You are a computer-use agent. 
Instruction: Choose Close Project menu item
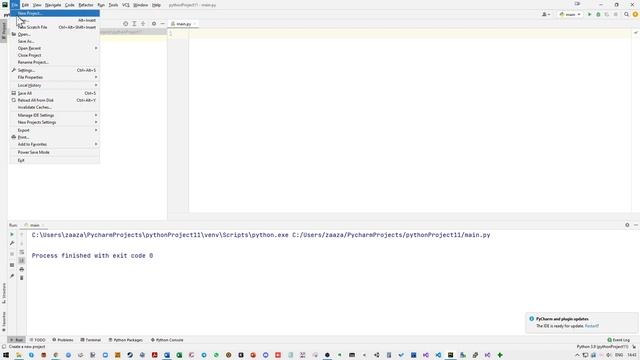click(x=55, y=55)
